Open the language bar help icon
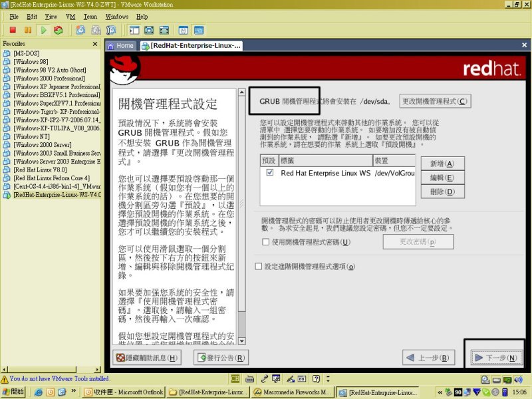The image size is (532, 399). (317, 378)
